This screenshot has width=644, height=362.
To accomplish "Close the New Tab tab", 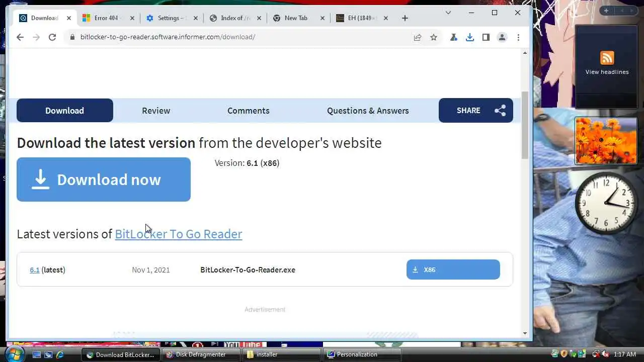I will [x=323, y=18].
